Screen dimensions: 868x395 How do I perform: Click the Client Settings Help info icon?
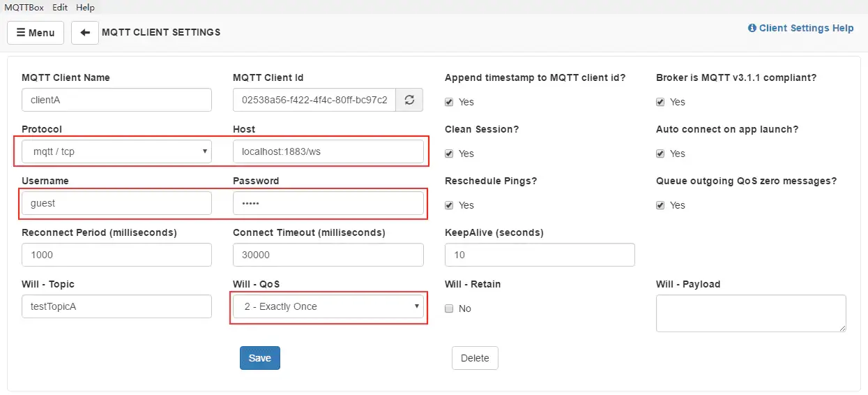[x=752, y=29]
